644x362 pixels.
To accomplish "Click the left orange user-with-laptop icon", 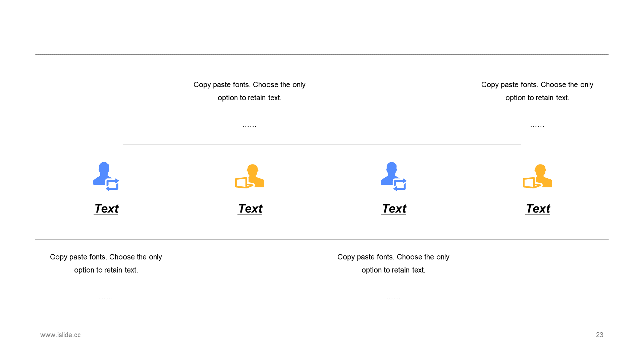I will point(250,176).
